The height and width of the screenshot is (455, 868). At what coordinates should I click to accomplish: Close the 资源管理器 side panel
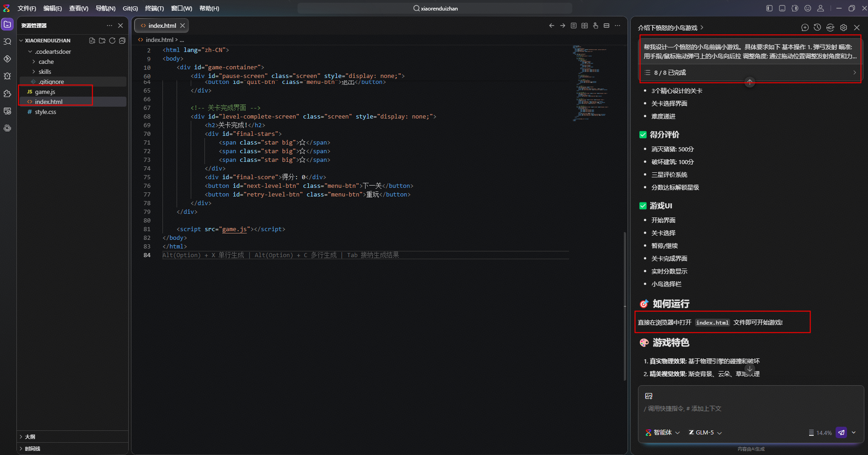point(120,26)
